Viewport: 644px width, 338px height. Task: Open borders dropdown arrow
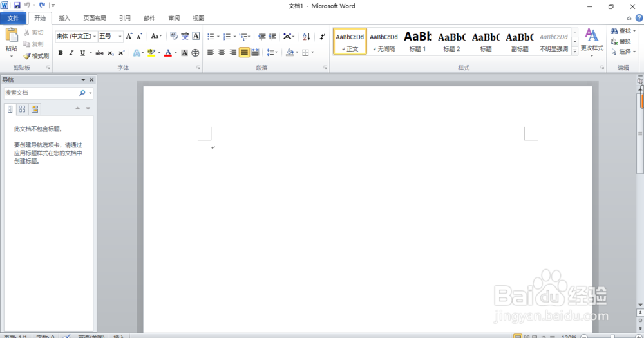pyautogui.click(x=312, y=52)
